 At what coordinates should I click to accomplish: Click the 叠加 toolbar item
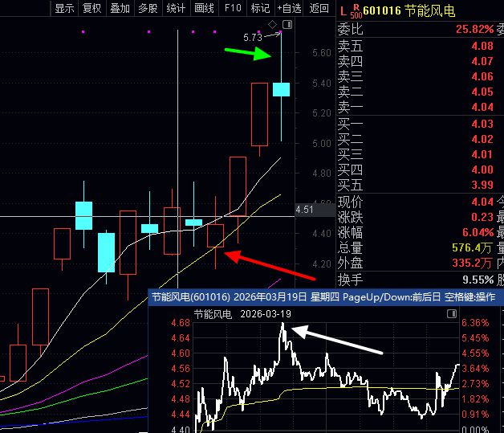coord(120,8)
